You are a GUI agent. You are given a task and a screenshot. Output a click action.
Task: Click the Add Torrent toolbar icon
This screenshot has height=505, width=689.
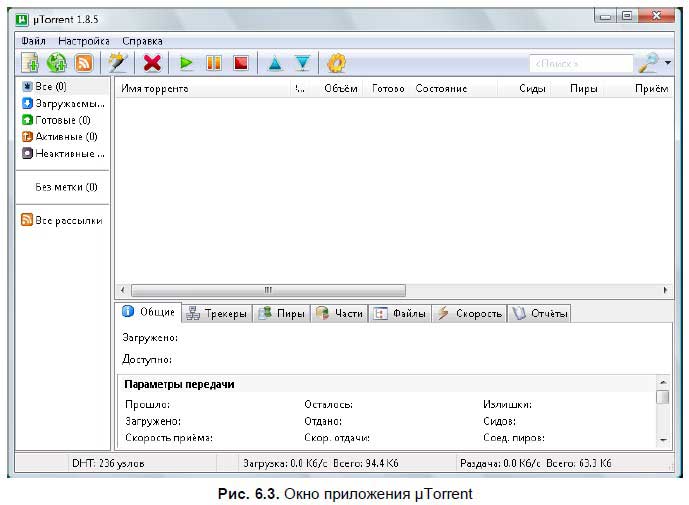coord(30,63)
